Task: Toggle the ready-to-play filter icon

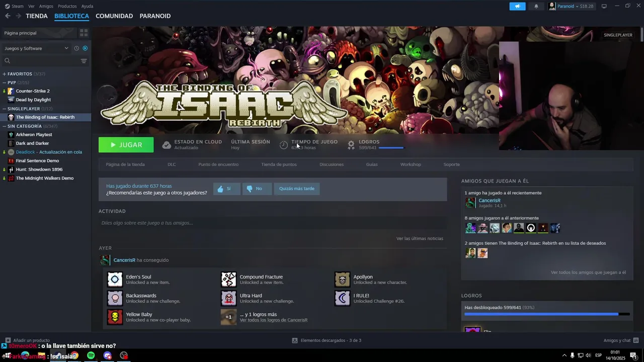Action: [x=85, y=48]
